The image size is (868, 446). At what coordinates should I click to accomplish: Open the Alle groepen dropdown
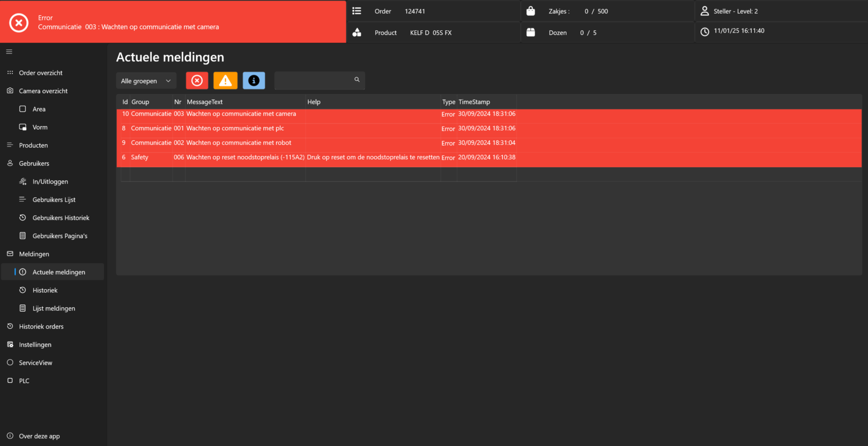146,81
